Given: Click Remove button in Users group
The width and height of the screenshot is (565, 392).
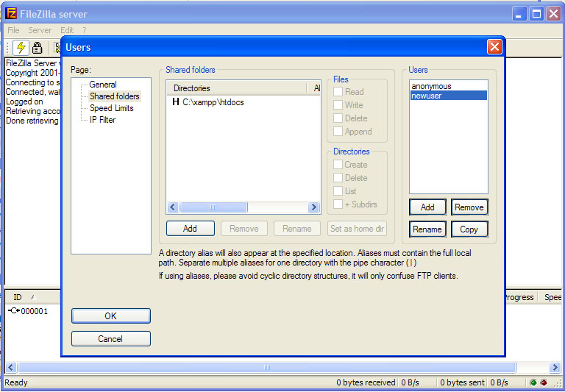Looking at the screenshot, I should point(469,207).
